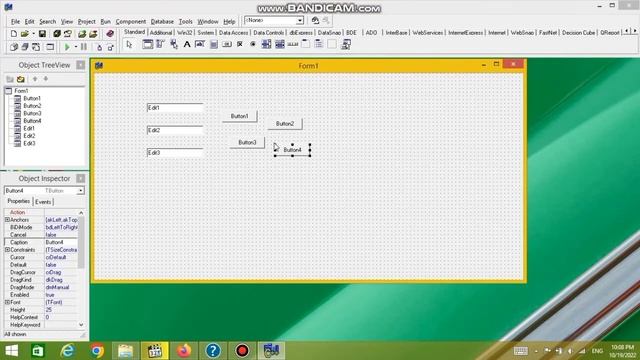This screenshot has height=360, width=640.
Task: Select the GroupBox component icon
Action: point(306,44)
